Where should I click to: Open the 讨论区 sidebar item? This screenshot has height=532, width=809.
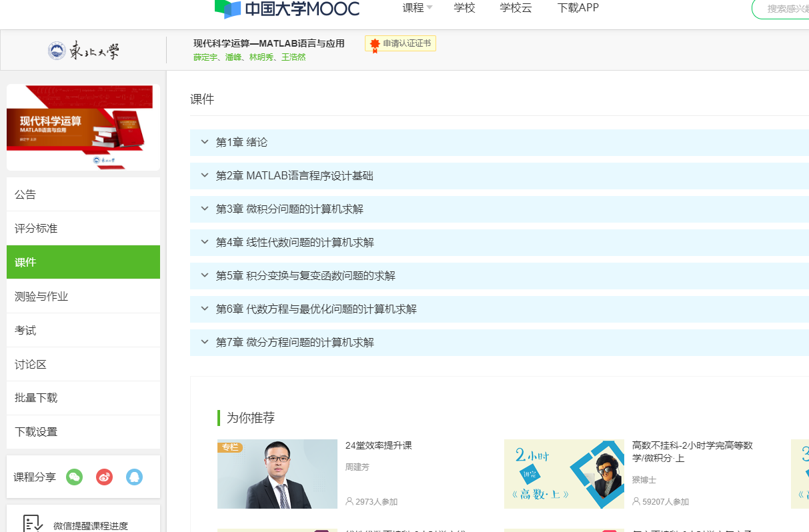click(x=83, y=364)
